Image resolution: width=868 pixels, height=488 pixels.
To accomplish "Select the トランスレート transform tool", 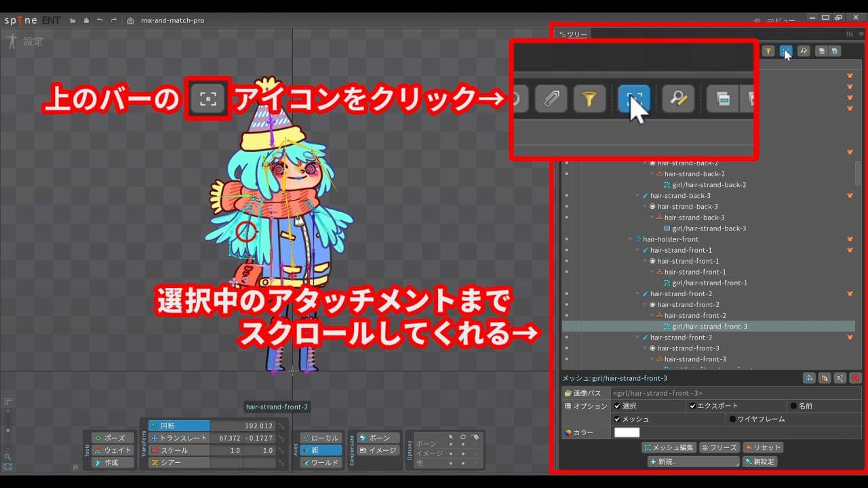I will point(179,438).
